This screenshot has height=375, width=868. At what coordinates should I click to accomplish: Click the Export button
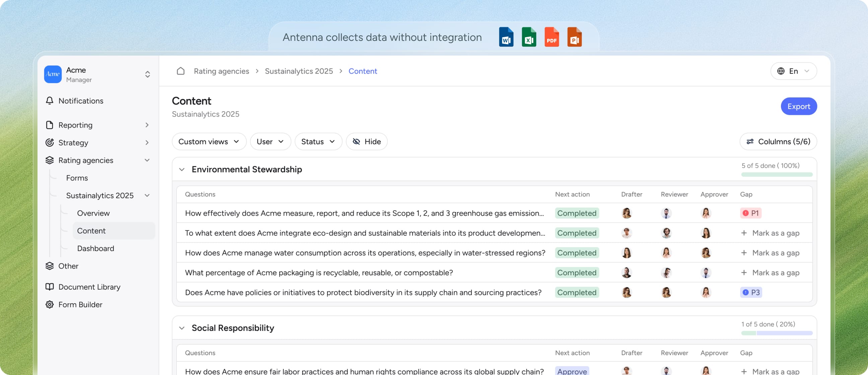pyautogui.click(x=798, y=106)
